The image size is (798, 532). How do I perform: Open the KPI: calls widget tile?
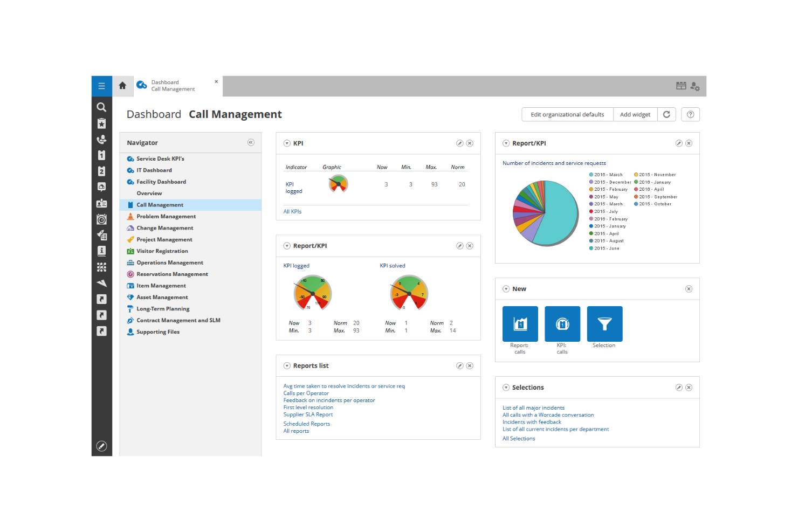tap(562, 323)
